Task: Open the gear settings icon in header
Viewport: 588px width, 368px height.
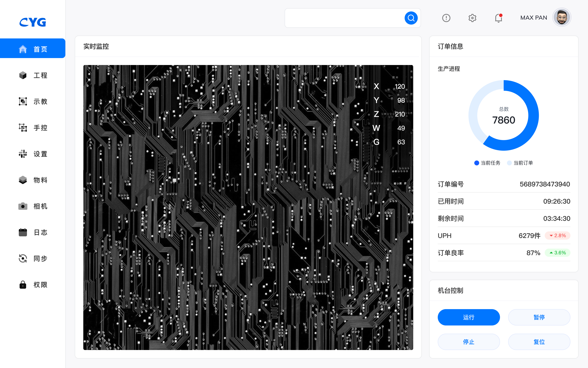Action: [472, 18]
